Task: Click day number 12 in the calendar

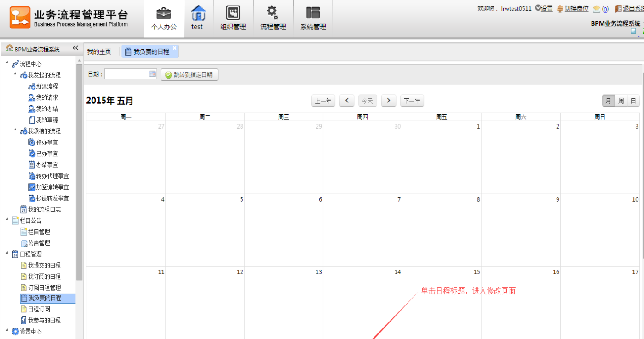Action: pyautogui.click(x=240, y=272)
